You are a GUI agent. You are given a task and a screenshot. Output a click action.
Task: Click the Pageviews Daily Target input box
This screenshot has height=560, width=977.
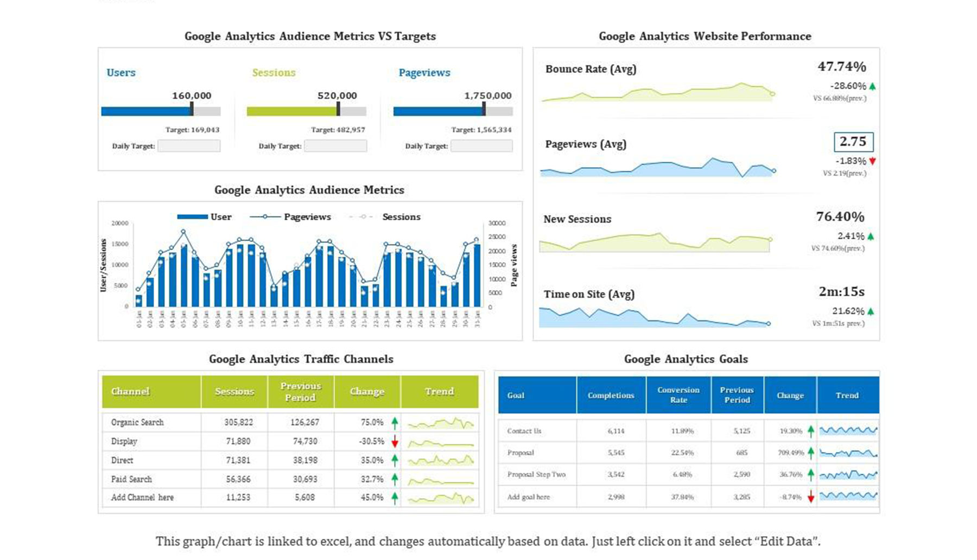(x=481, y=145)
